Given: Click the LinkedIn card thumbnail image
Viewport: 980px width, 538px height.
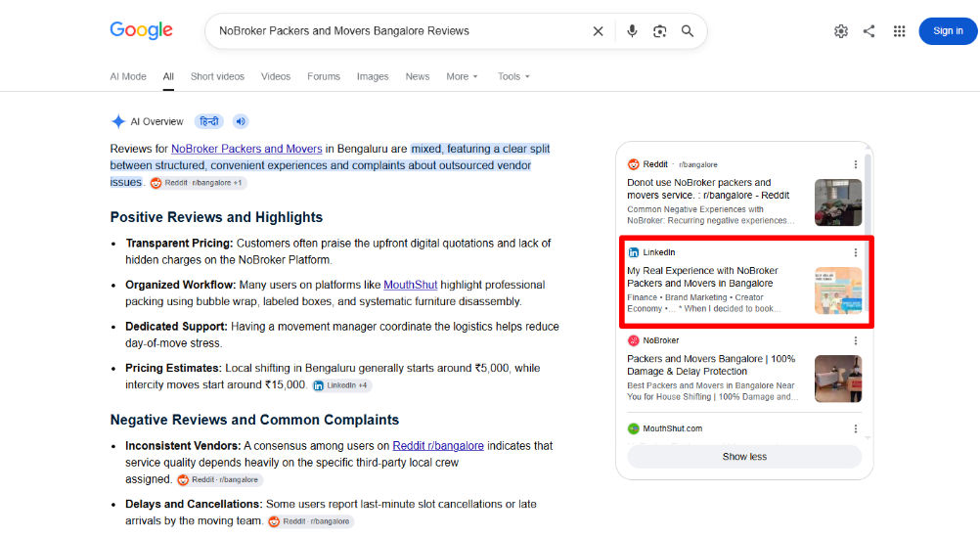Looking at the screenshot, I should [838, 291].
